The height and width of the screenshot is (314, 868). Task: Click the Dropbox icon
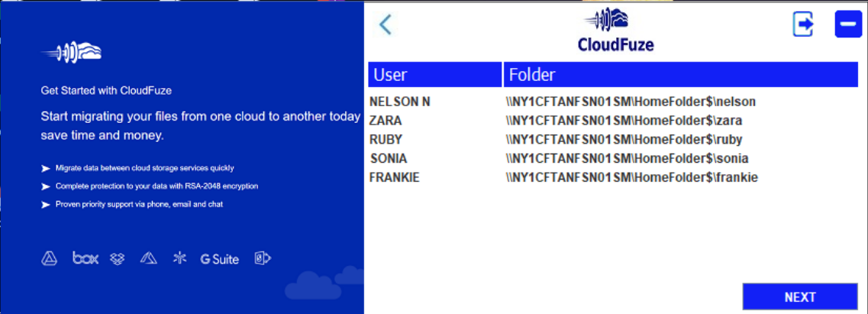point(118,259)
